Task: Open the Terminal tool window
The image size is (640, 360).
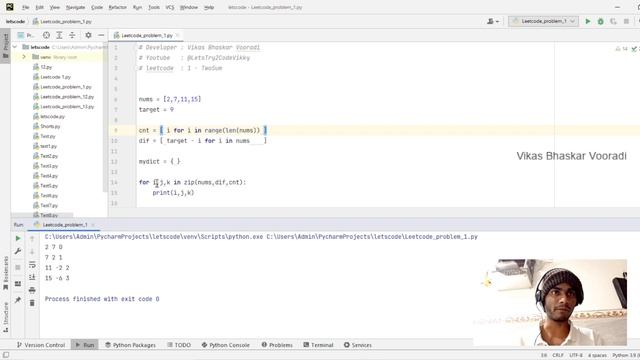Action: [318, 345]
